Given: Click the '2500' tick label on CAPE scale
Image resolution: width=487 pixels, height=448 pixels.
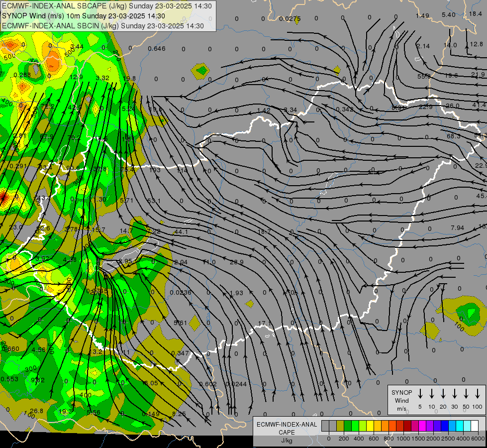Looking at the screenshot, I should [x=448, y=439].
